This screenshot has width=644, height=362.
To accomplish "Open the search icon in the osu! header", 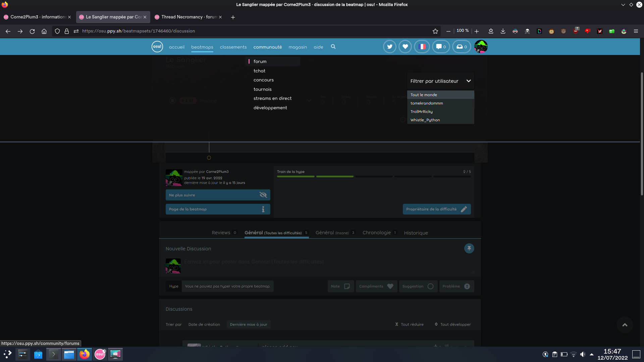I will (333, 47).
